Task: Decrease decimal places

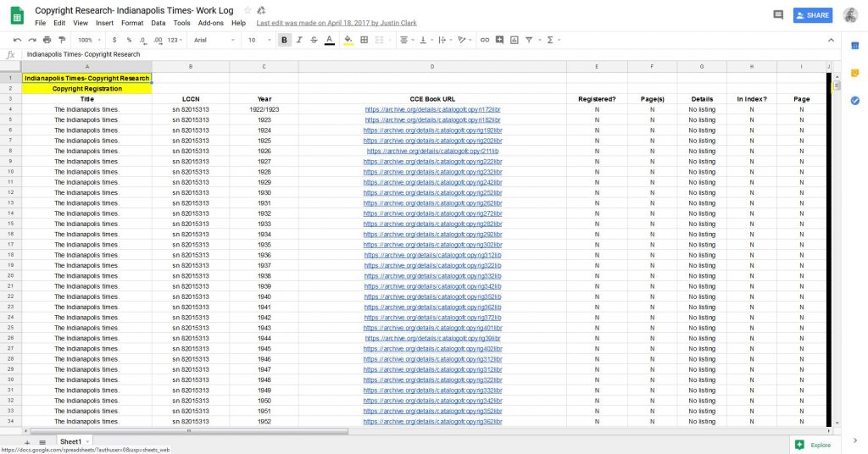Action: 142,40
